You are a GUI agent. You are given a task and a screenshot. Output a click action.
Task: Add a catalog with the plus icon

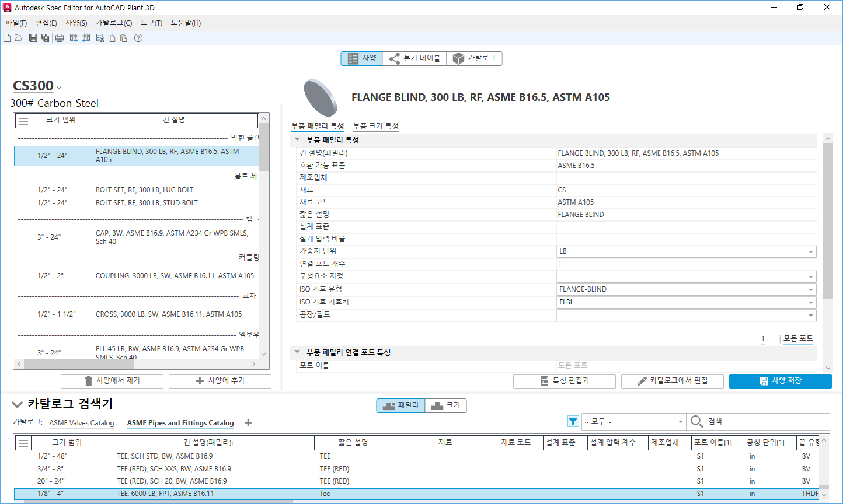coord(248,423)
